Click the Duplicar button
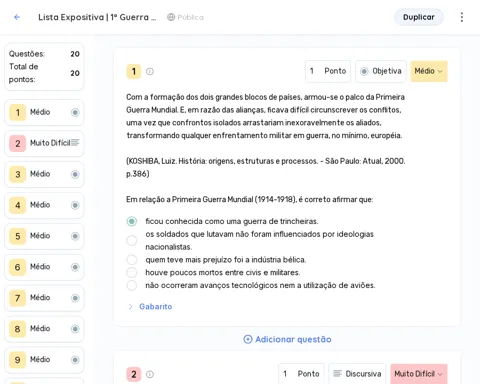Screen dimensions: 480x384 pyautogui.click(x=419, y=17)
